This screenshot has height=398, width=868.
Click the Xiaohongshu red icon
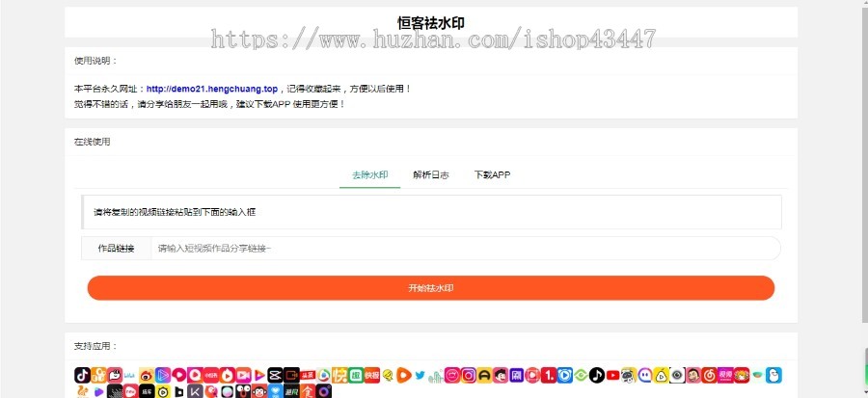(211, 375)
